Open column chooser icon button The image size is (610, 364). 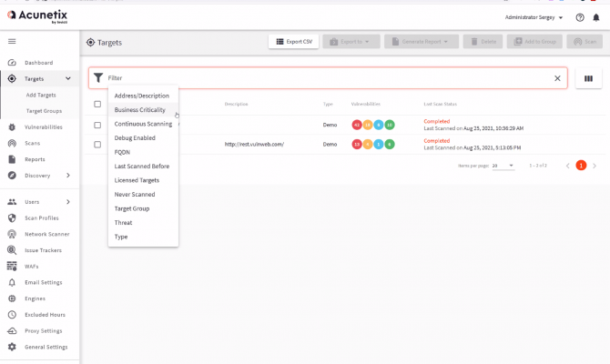click(588, 78)
